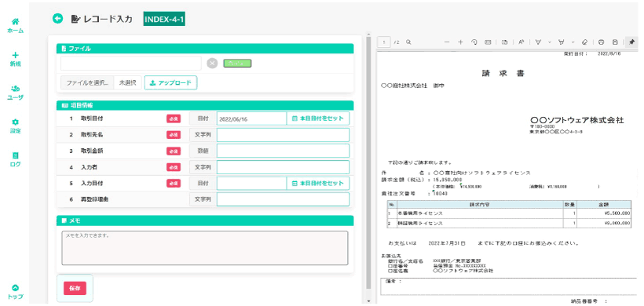Focus the 取引先名 text field
This screenshot has height=306, width=644.
click(x=283, y=135)
